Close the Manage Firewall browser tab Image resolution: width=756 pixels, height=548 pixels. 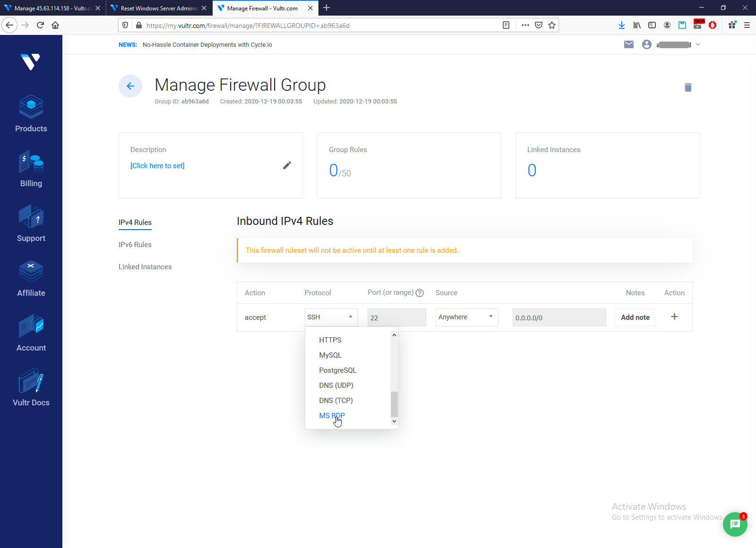310,8
